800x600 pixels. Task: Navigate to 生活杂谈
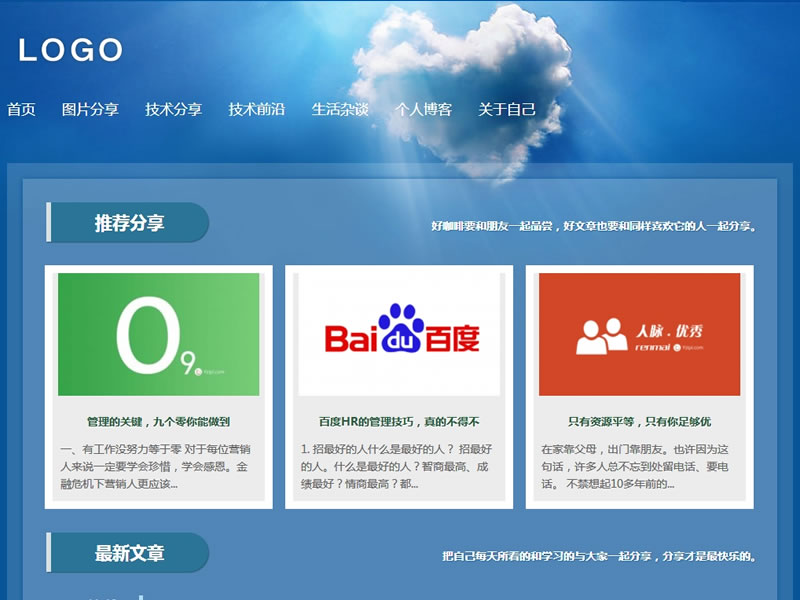[x=340, y=109]
